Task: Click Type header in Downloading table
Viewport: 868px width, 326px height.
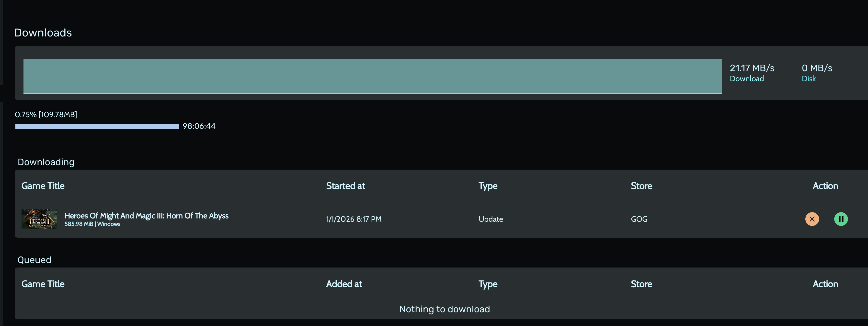Action: 488,186
